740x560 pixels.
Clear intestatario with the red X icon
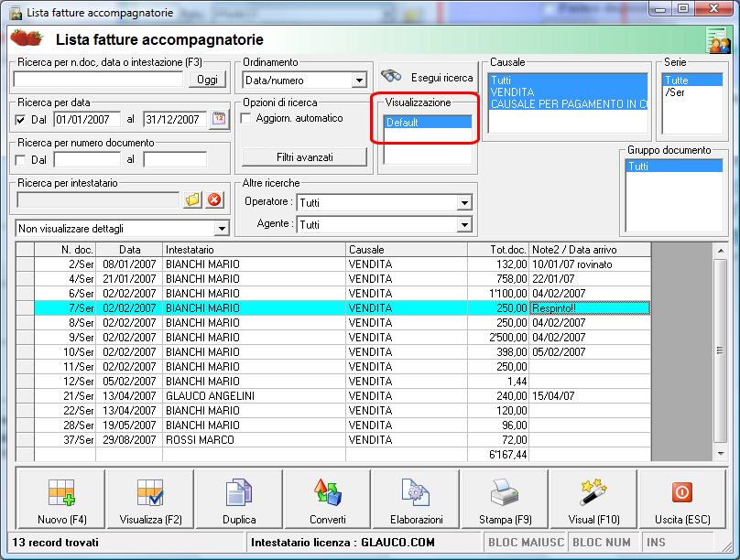[214, 199]
